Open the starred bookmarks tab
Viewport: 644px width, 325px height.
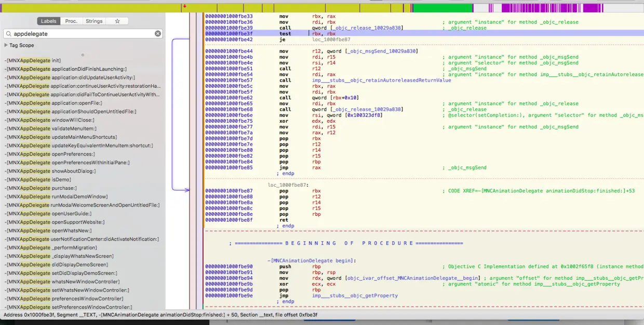[x=117, y=21]
